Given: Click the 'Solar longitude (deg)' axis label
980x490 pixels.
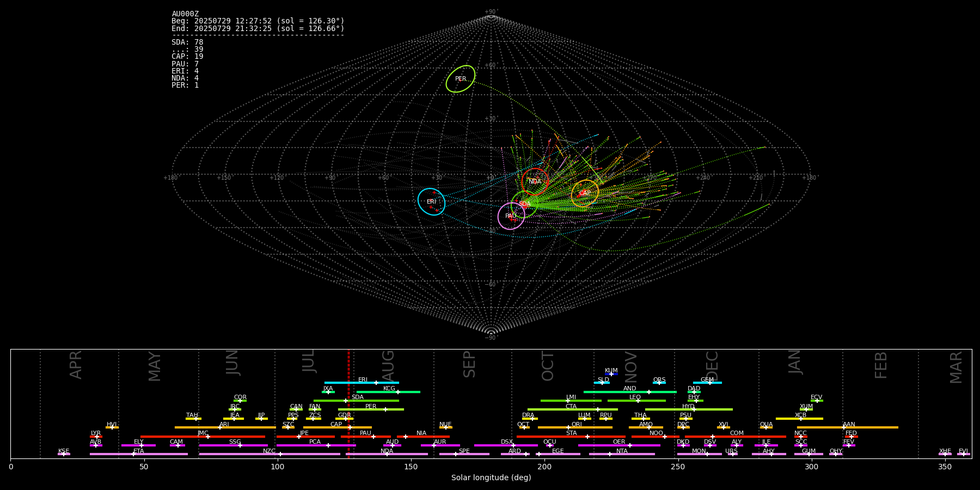Looking at the screenshot, I should (491, 477).
